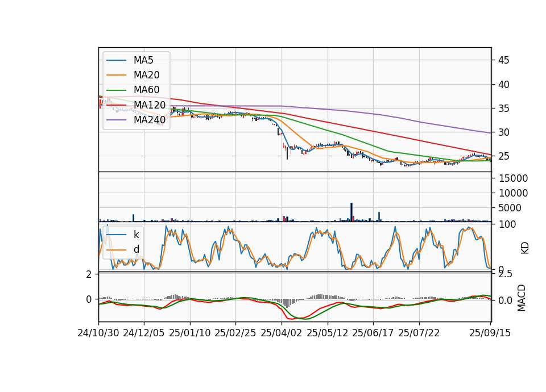Click the 25 price axis tick
The width and height of the screenshot is (546, 392).
pyautogui.click(x=503, y=157)
